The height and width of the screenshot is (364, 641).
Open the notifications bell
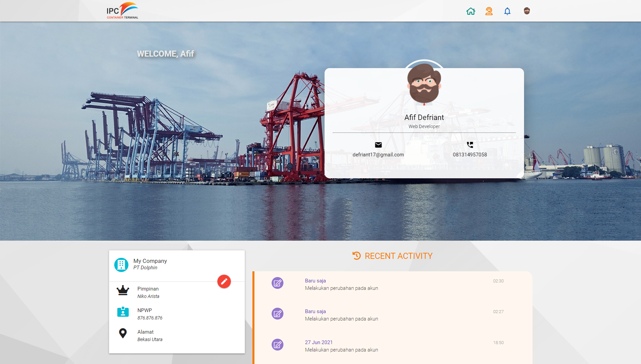(507, 11)
